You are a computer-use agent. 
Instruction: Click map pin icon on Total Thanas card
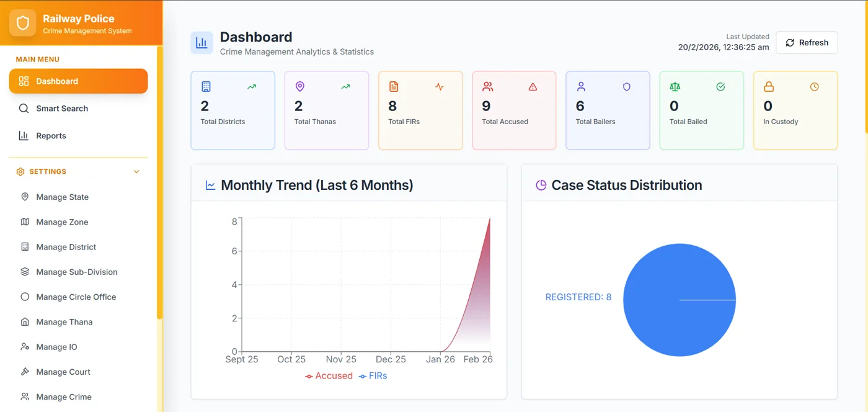(300, 87)
